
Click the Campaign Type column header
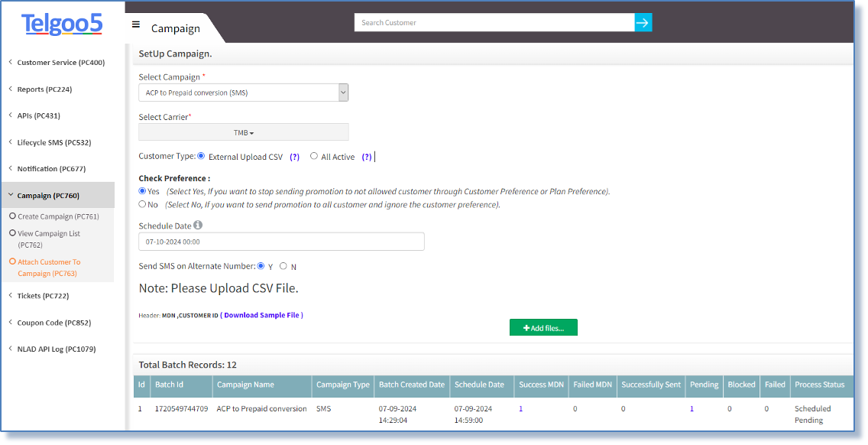click(343, 385)
